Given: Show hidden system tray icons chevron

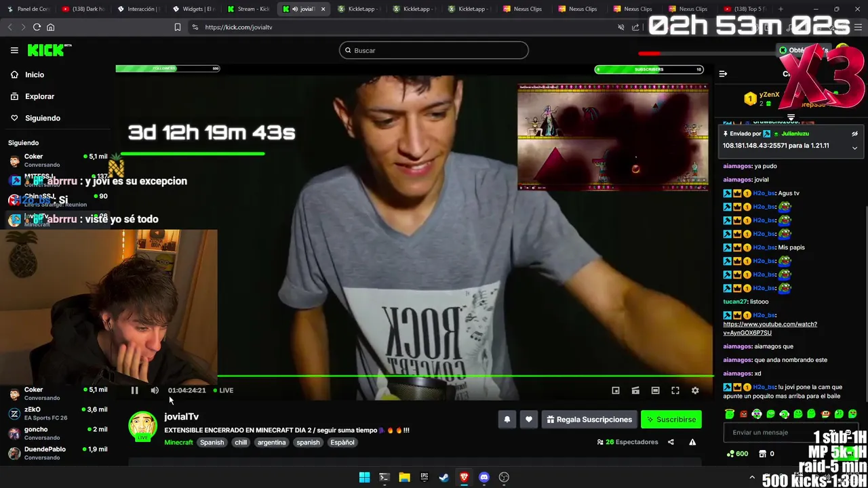Looking at the screenshot, I should 751,478.
